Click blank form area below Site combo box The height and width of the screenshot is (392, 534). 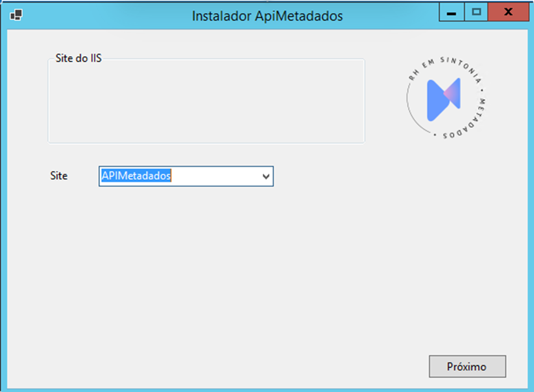point(187,253)
